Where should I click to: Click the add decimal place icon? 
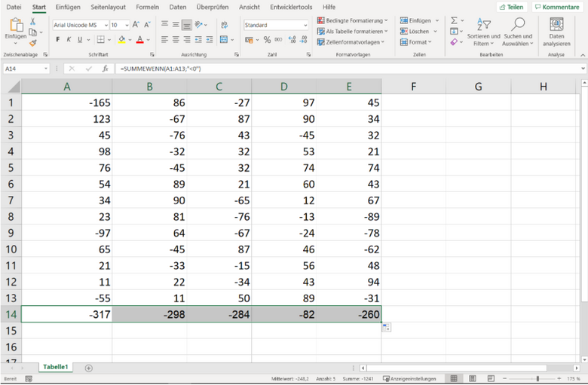coord(292,39)
